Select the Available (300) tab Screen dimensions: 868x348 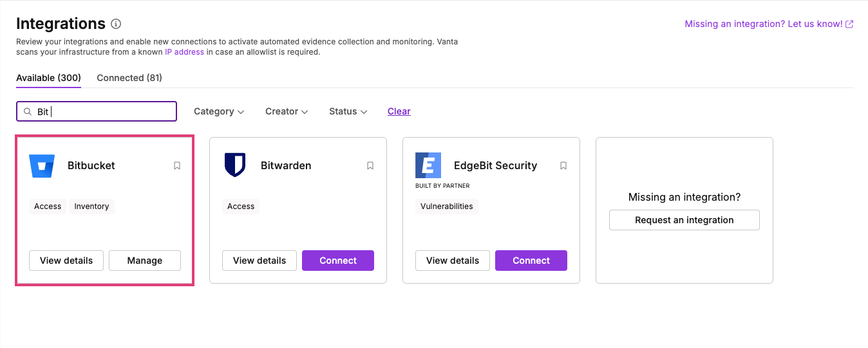tap(48, 78)
